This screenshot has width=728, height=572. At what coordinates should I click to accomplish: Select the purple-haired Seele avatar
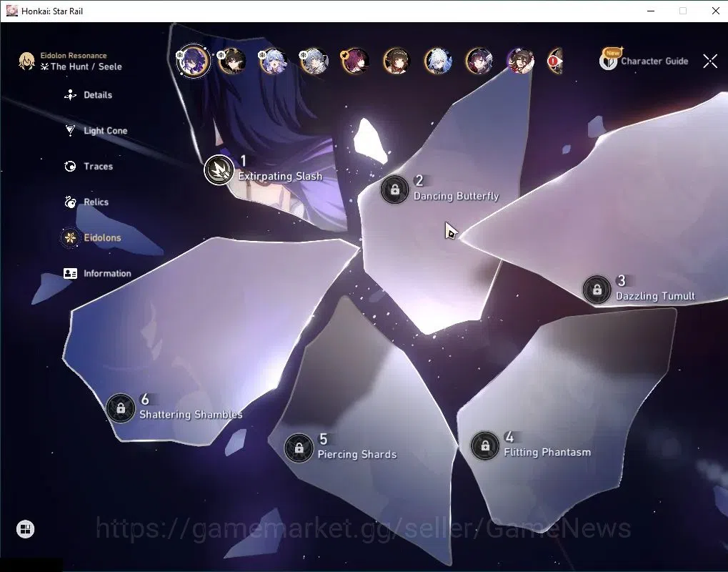[193, 61]
